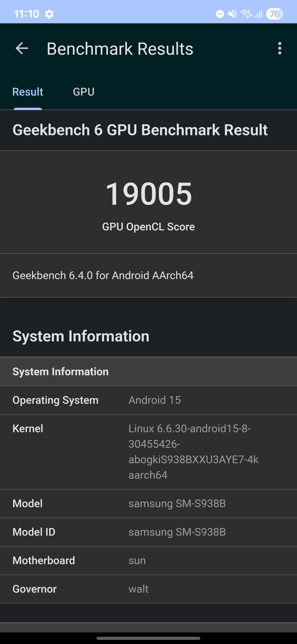Tap the Wi-Fi status icon
The height and width of the screenshot is (644, 297).
246,14
